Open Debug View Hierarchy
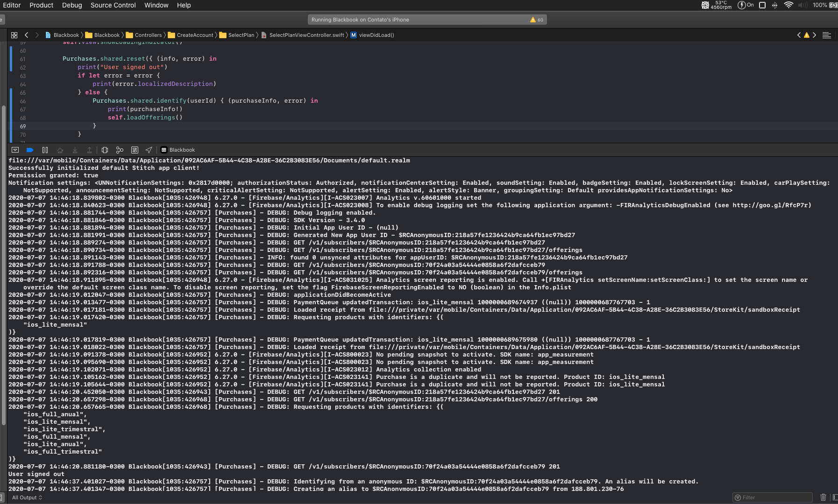This screenshot has height=504, width=838. [105, 150]
